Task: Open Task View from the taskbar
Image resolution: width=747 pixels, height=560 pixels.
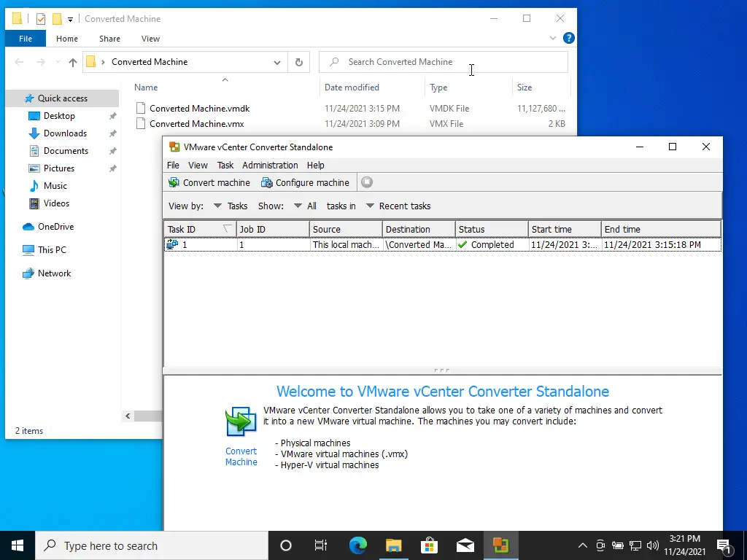Action: pos(321,545)
